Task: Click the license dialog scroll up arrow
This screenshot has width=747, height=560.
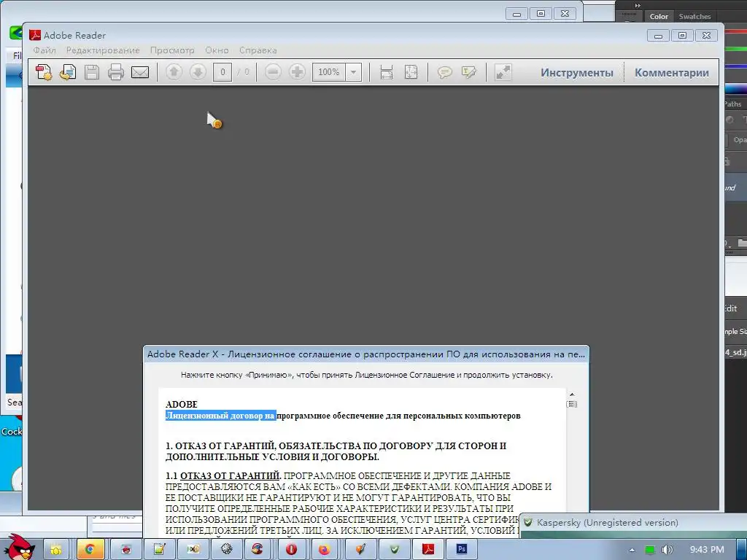Action: pyautogui.click(x=572, y=394)
